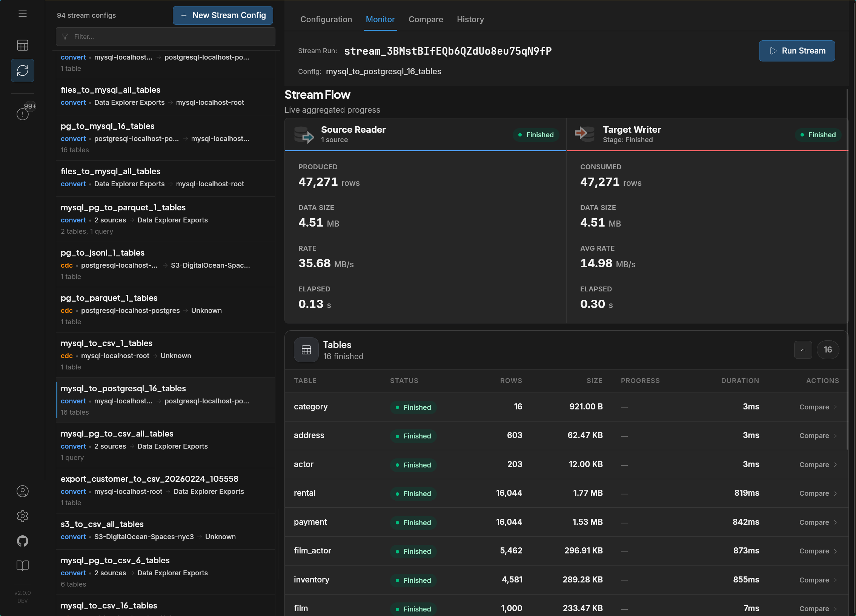Open the GitHub icon link
Screen dimensions: 856x616
coord(23,541)
